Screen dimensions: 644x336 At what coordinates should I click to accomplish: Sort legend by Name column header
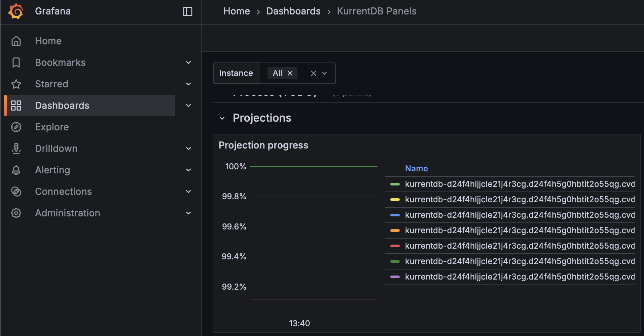click(416, 169)
